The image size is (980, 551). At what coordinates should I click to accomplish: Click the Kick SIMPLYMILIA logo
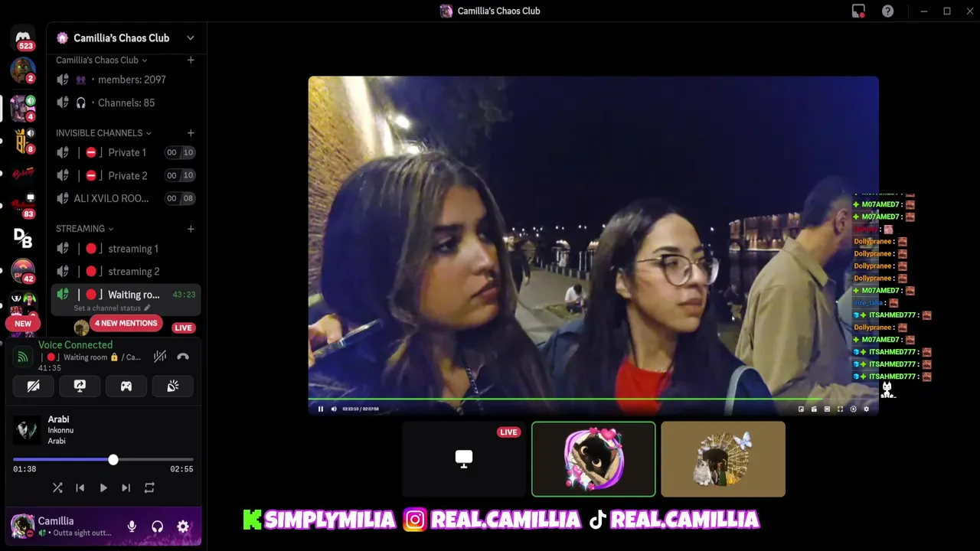pos(252,520)
